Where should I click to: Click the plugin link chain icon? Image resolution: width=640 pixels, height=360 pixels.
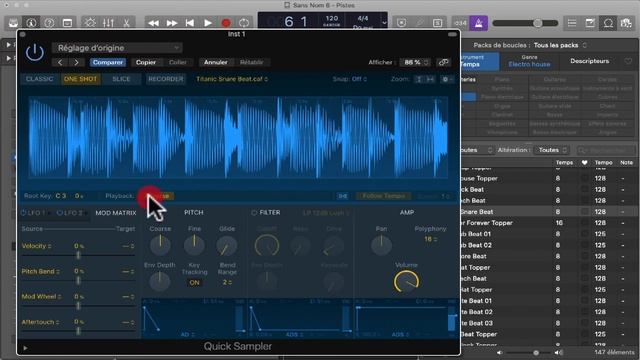(444, 62)
